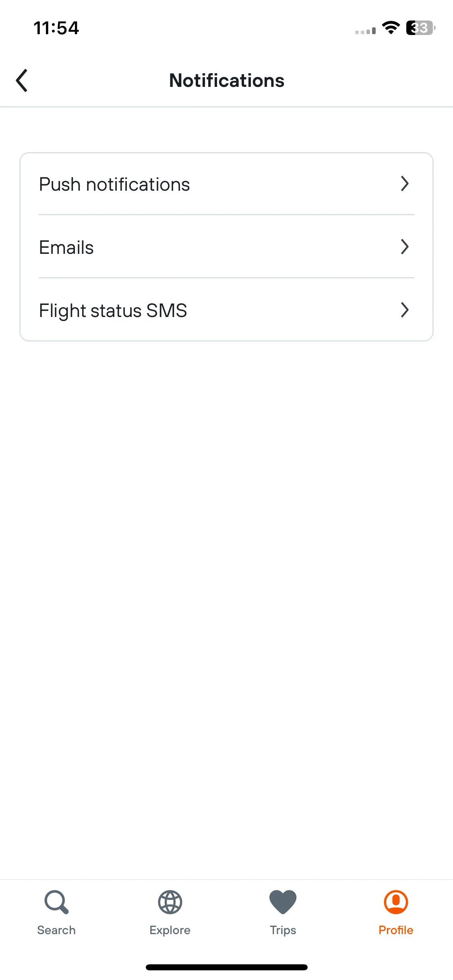The width and height of the screenshot is (453, 980).
Task: Expand Push notifications via its chevron
Action: tap(405, 184)
